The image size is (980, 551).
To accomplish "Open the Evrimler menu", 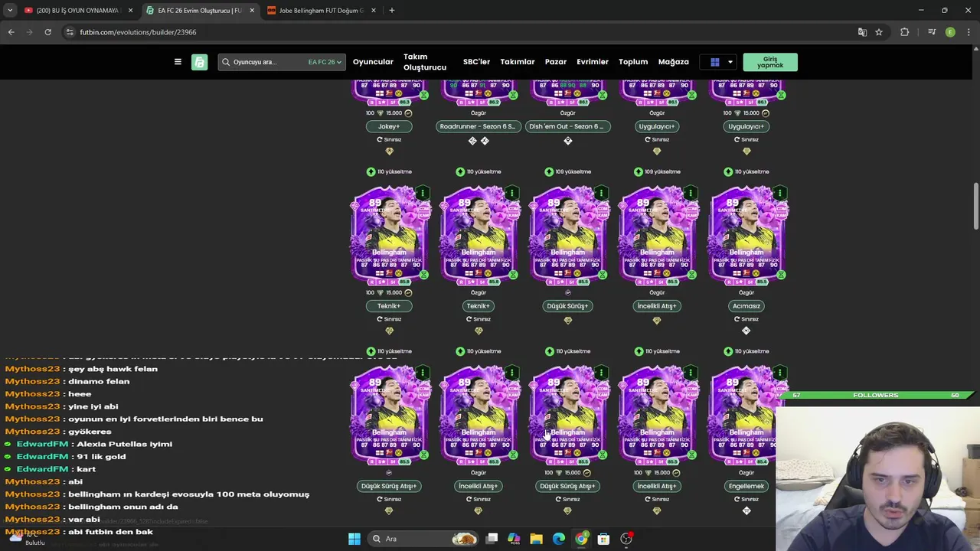I will tap(593, 62).
